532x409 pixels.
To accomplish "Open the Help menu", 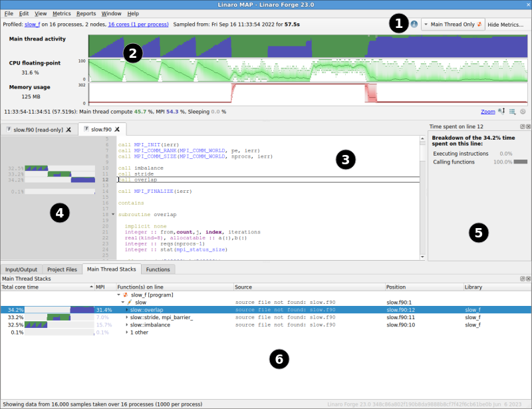I will [x=133, y=13].
